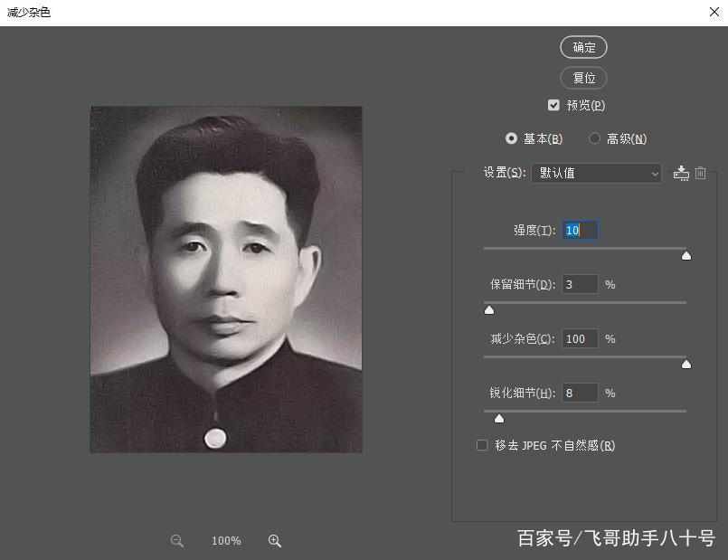The image size is (728, 560).
Task: Click the 强度 slider handle
Action: click(x=686, y=255)
